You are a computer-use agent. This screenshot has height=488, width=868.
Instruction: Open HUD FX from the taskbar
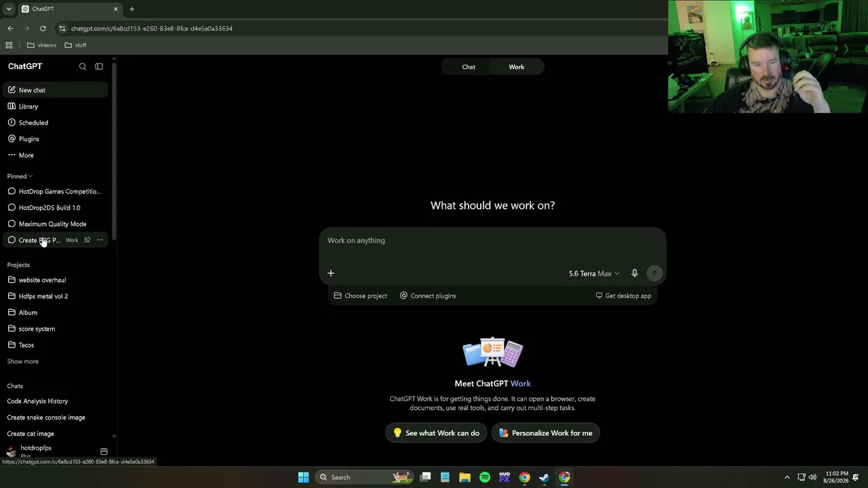tap(505, 477)
